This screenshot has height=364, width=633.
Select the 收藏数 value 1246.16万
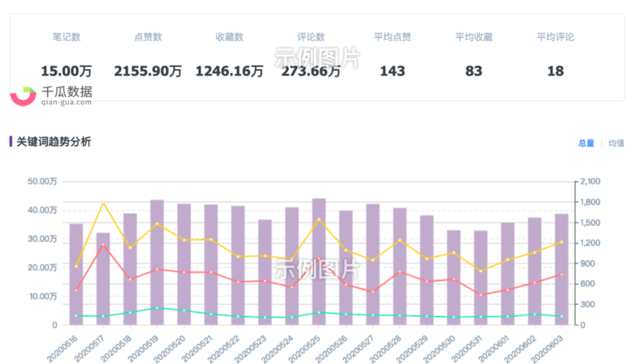tap(229, 71)
